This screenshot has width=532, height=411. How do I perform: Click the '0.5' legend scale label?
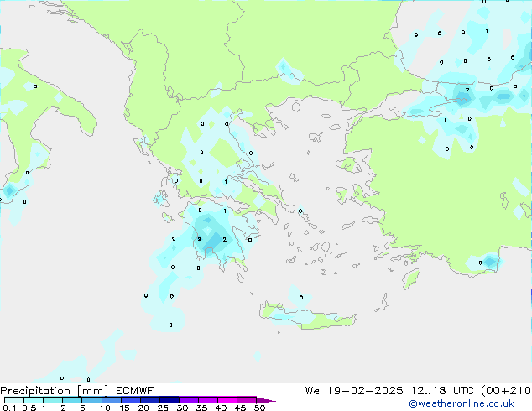[x=29, y=408]
